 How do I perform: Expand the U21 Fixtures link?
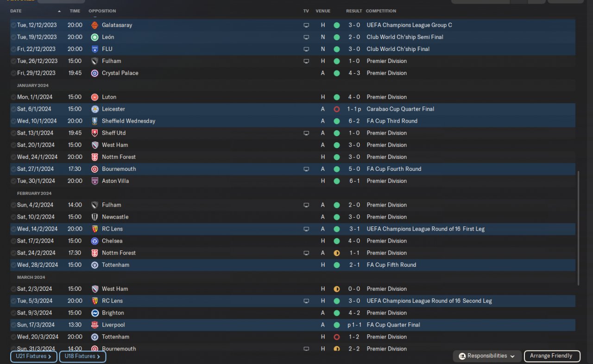[33, 357]
